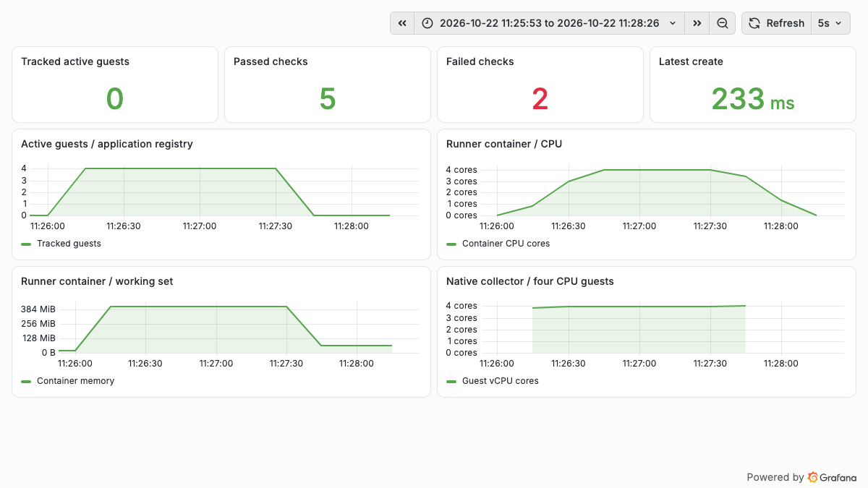This screenshot has height=488, width=868.
Task: Click 384 MiB axis label in working set chart
Action: pos(38,309)
